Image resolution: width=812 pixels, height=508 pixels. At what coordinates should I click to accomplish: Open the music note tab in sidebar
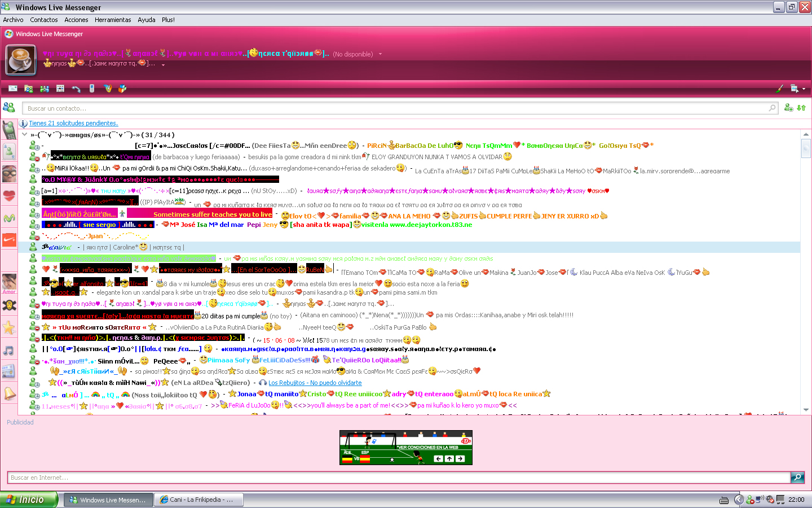[9, 351]
